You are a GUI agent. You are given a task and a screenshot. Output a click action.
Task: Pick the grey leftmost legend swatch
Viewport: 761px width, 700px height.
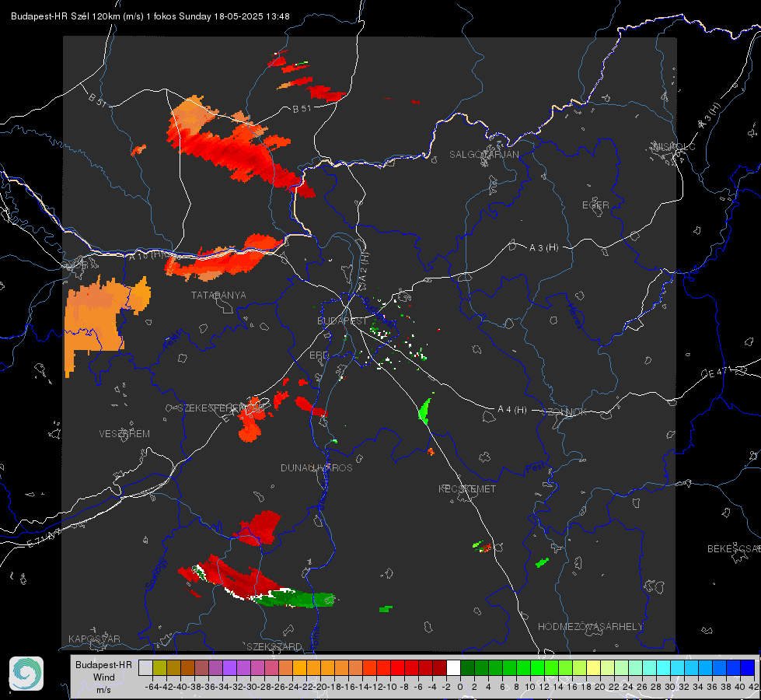(x=145, y=668)
